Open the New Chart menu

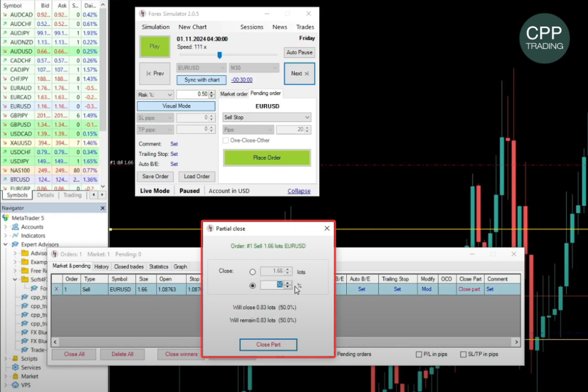click(x=192, y=27)
